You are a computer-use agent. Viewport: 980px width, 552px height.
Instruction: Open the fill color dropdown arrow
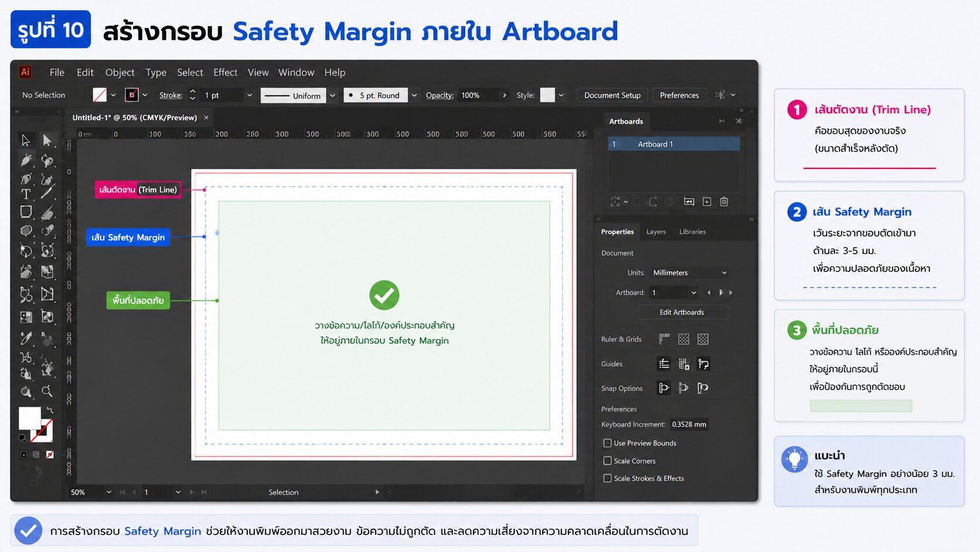(x=114, y=95)
